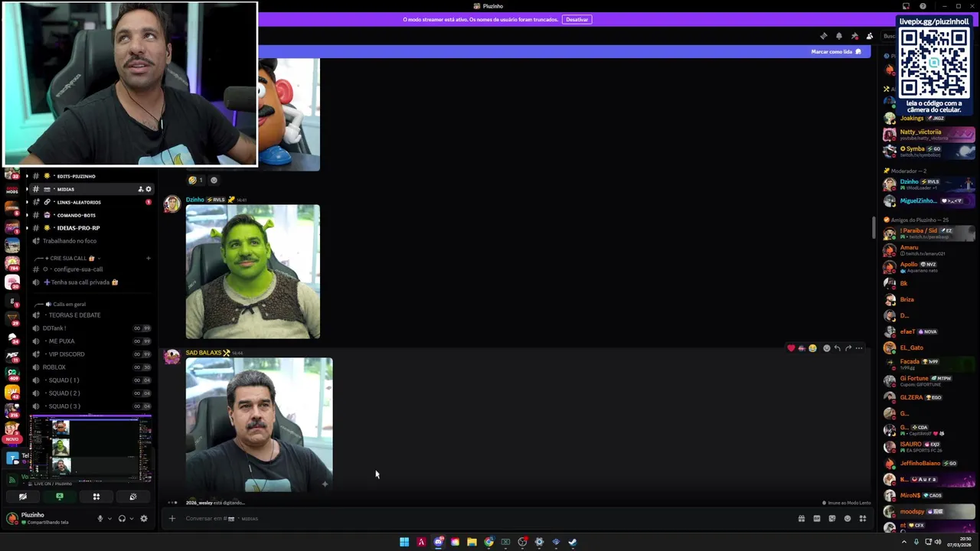Click Marcar como lida

(836, 51)
